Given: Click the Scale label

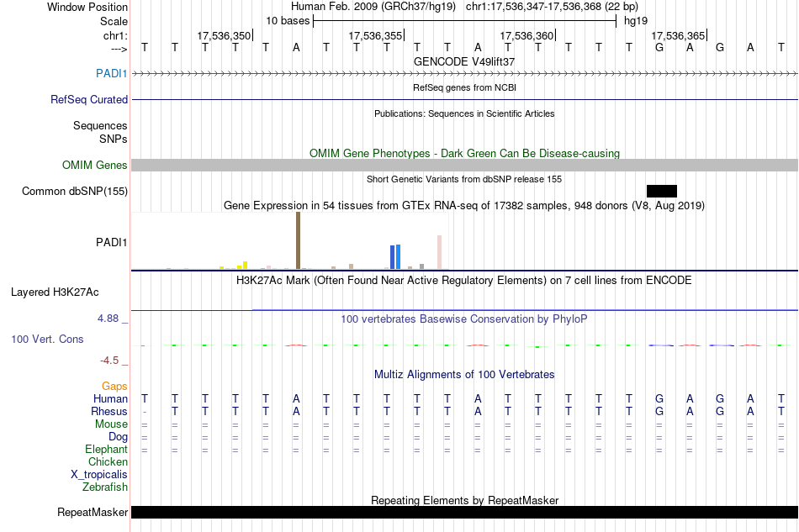Looking at the screenshot, I should click(x=114, y=21).
